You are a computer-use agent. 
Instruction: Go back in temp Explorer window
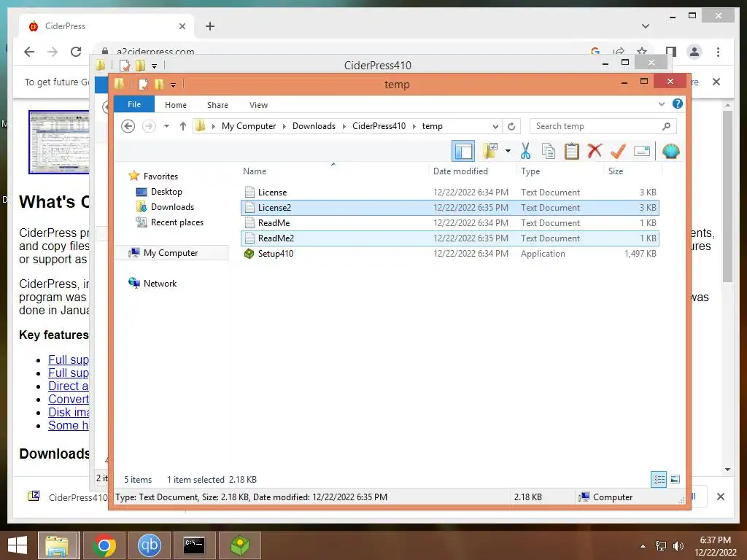[128, 126]
